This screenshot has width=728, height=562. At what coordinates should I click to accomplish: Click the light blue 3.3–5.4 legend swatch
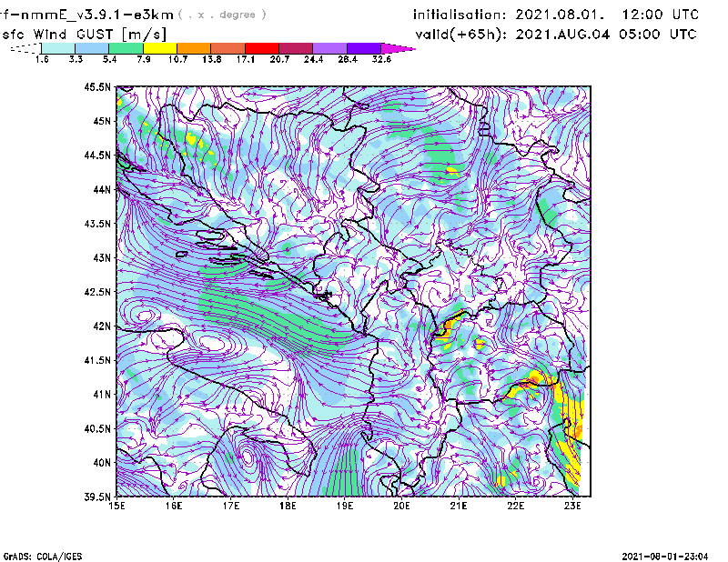tap(92, 48)
